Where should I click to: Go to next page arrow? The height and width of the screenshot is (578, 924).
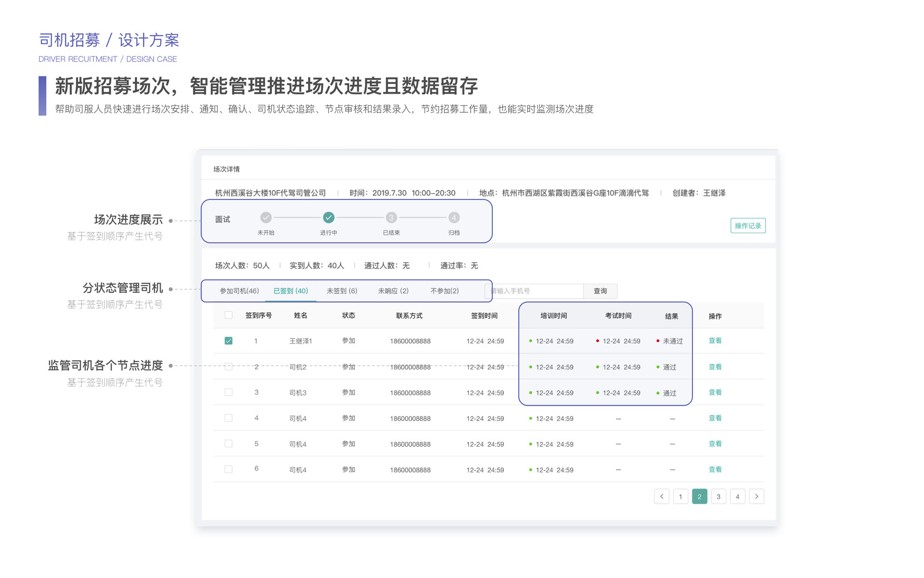pyautogui.click(x=757, y=497)
